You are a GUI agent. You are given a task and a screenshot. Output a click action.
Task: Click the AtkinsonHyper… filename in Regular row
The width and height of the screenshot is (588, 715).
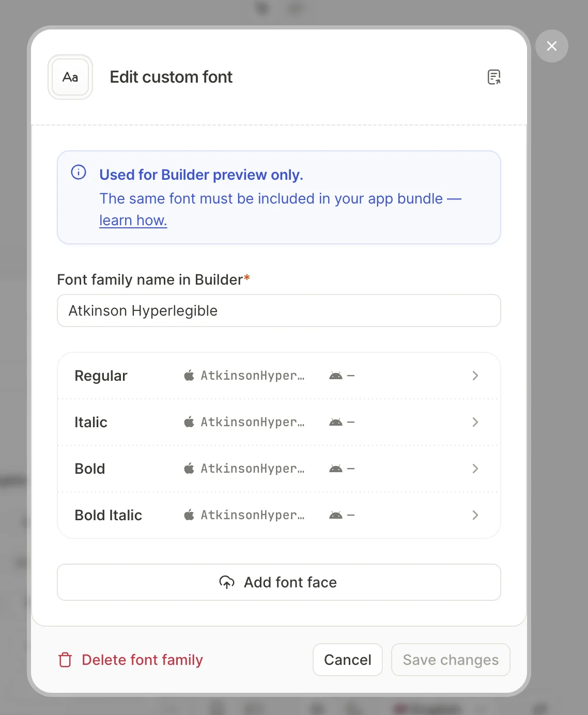[253, 376]
